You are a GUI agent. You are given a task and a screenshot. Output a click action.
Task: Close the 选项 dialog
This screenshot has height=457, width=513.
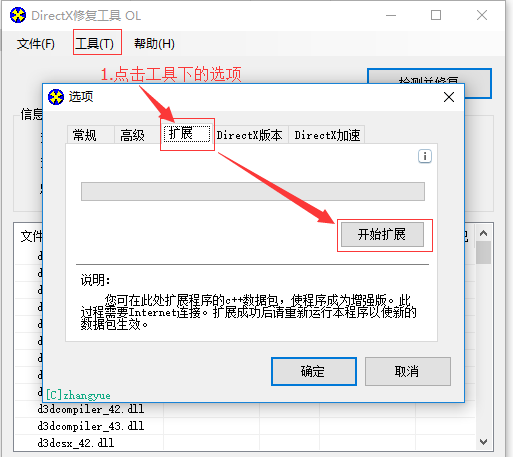[449, 97]
